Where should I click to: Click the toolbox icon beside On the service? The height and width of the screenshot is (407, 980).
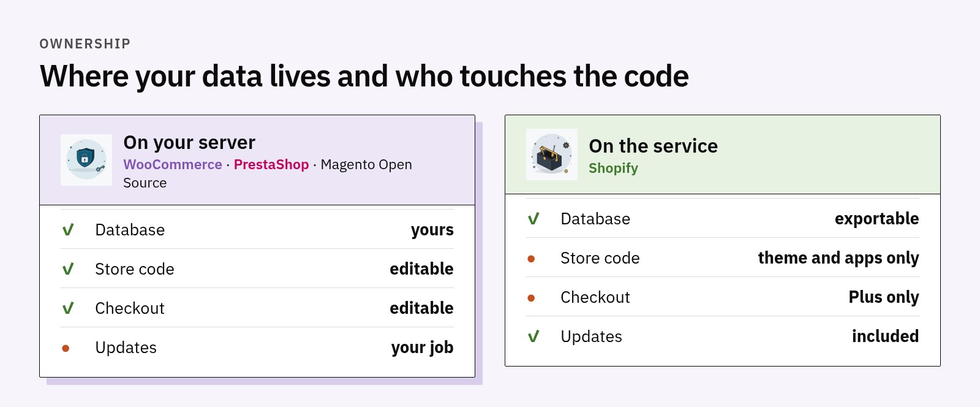[x=552, y=154]
